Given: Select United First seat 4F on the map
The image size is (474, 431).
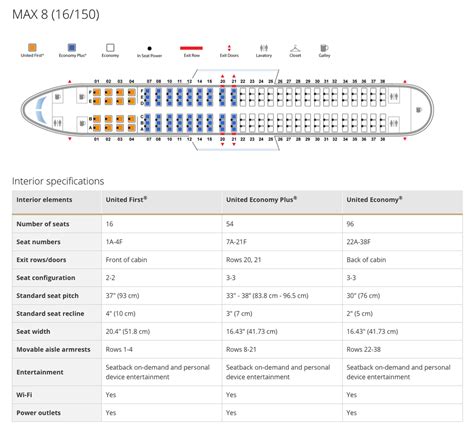Looking at the screenshot, I should pyautogui.click(x=132, y=92).
